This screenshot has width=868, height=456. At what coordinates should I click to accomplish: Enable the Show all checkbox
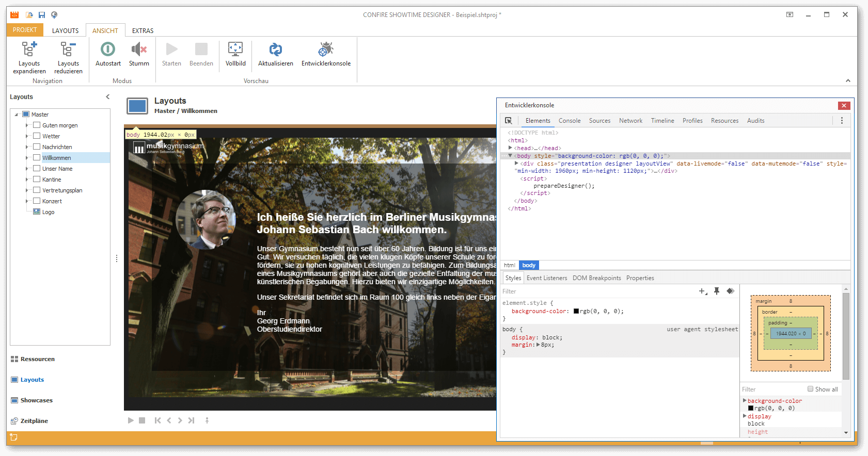(810, 389)
